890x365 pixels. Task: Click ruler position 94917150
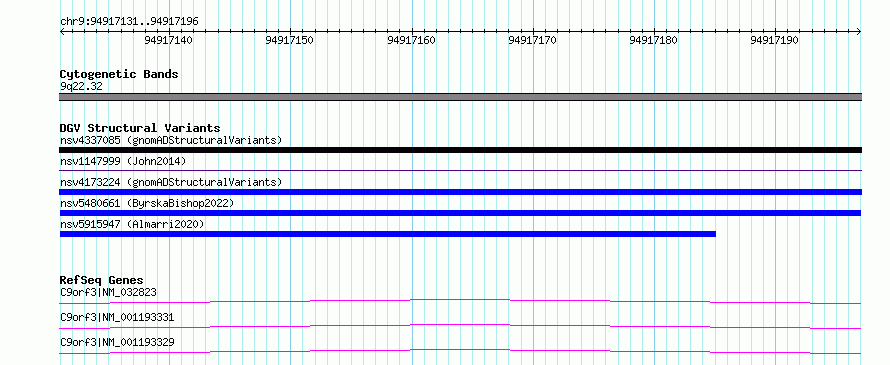pos(289,40)
